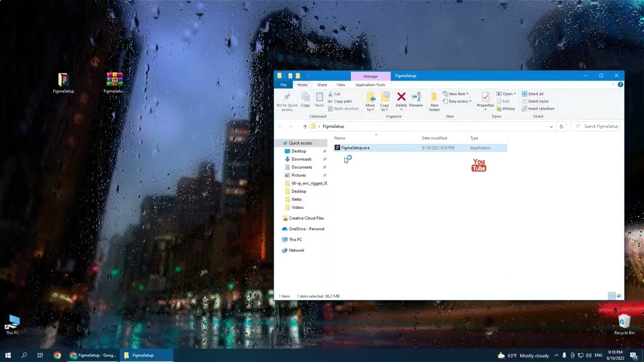This screenshot has width=644, height=362.
Task: Open the Application Tools tab
Action: (370, 84)
